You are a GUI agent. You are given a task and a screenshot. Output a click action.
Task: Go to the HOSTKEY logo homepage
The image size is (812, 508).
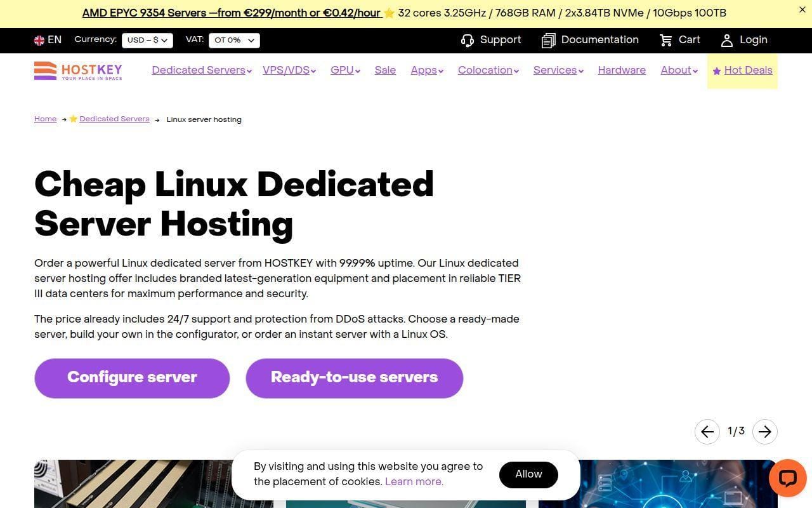[x=78, y=70]
